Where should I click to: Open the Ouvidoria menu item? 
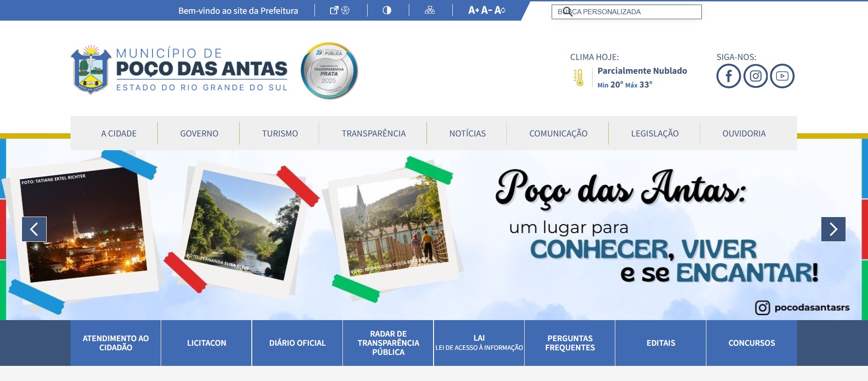coord(744,134)
